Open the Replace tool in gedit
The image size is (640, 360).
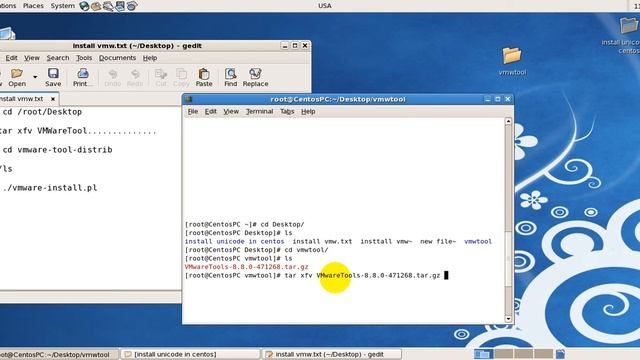click(256, 78)
